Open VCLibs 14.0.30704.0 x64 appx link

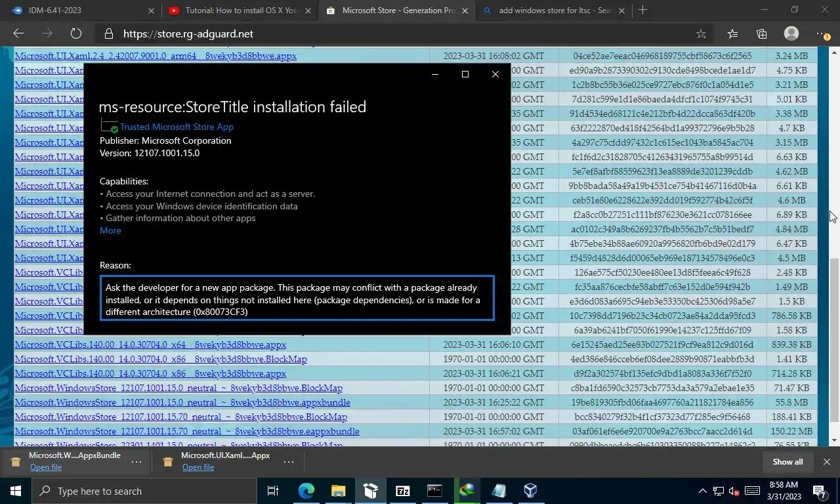tap(150, 345)
